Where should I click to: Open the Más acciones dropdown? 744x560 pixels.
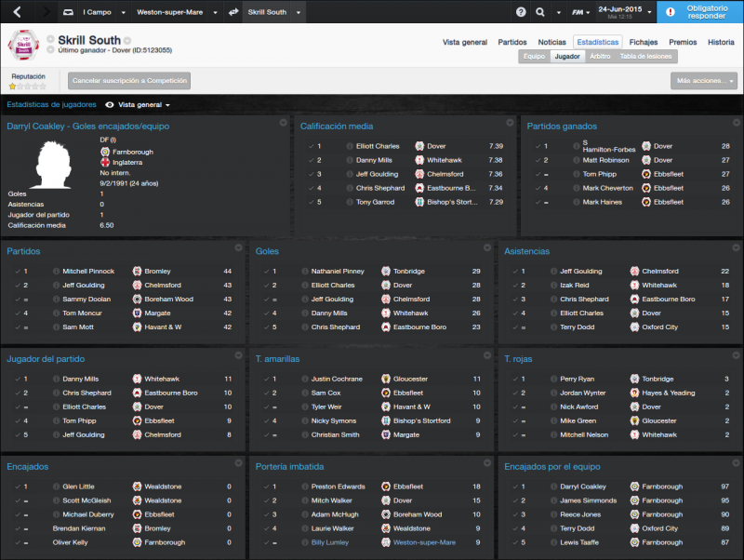pos(704,81)
